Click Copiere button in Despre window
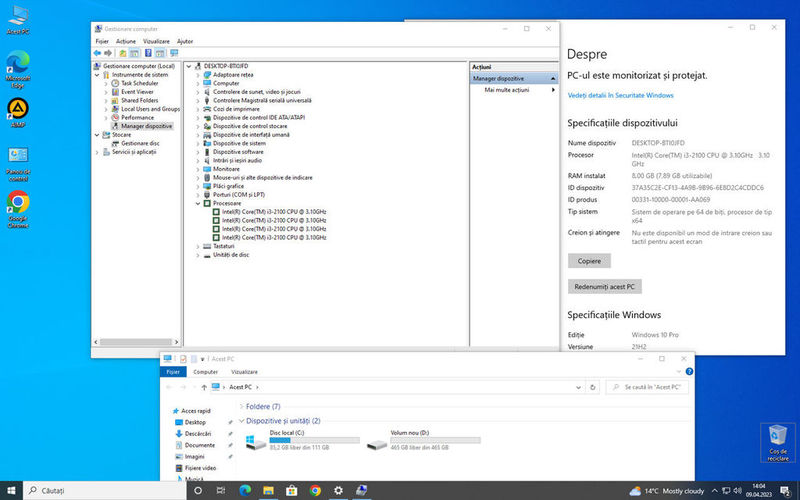 click(589, 261)
